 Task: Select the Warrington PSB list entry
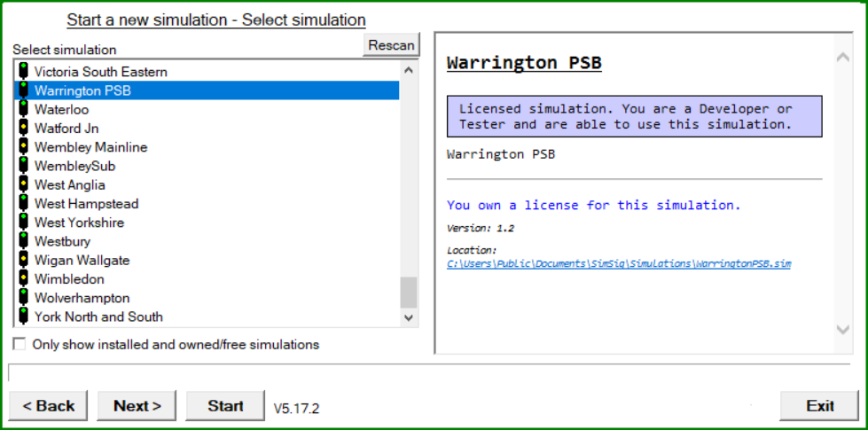click(207, 90)
